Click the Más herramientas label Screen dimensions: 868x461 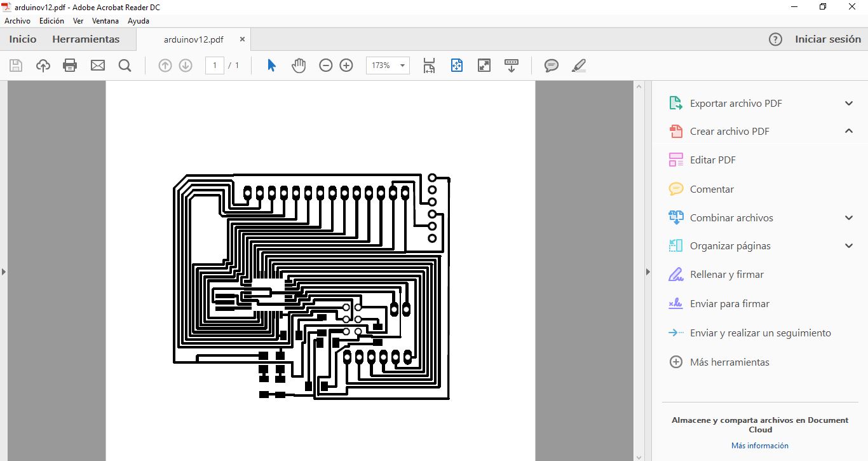(729, 362)
